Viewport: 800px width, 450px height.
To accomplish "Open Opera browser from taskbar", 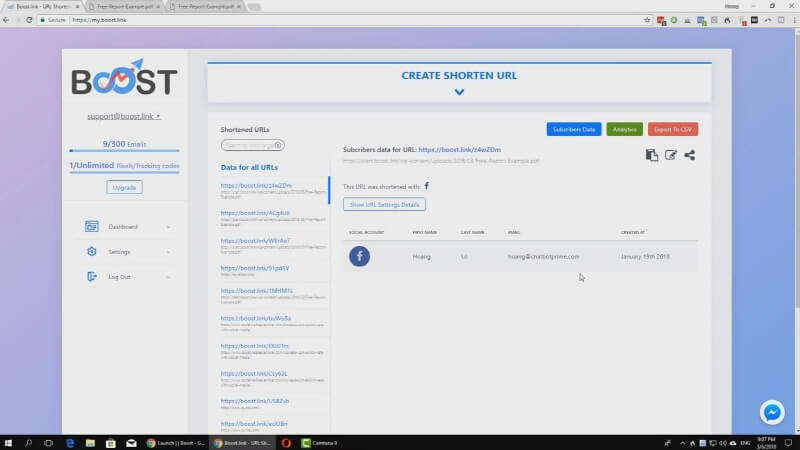I will 286,443.
